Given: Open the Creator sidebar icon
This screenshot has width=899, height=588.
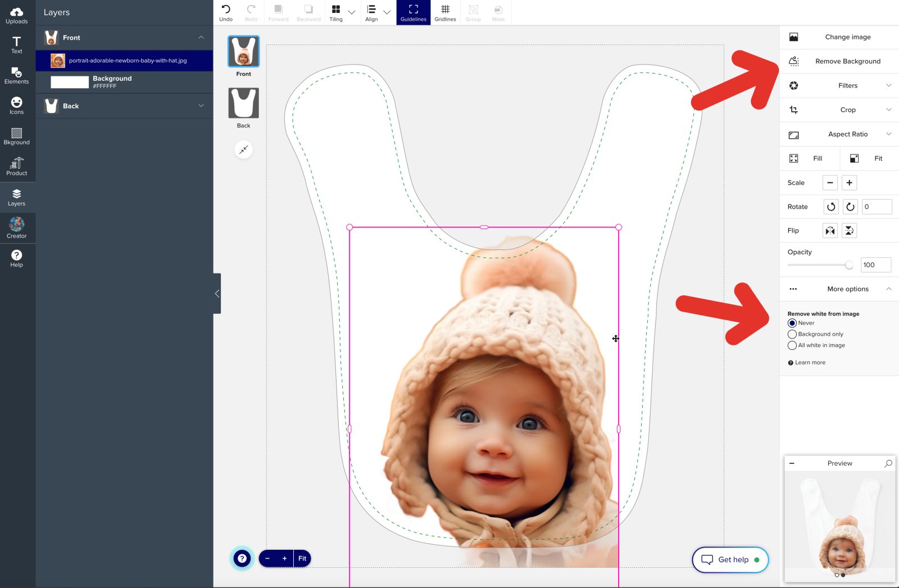Looking at the screenshot, I should [17, 227].
